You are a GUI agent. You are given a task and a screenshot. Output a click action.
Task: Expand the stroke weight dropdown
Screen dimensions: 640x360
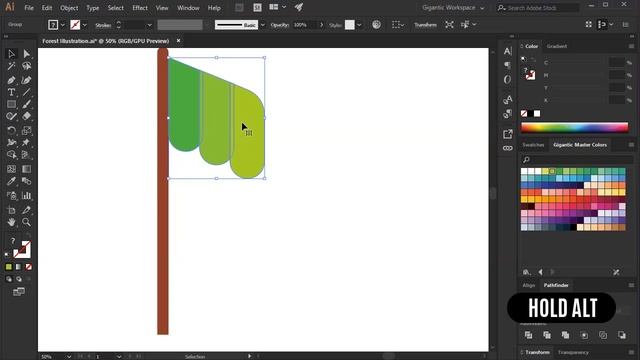pyautogui.click(x=149, y=25)
